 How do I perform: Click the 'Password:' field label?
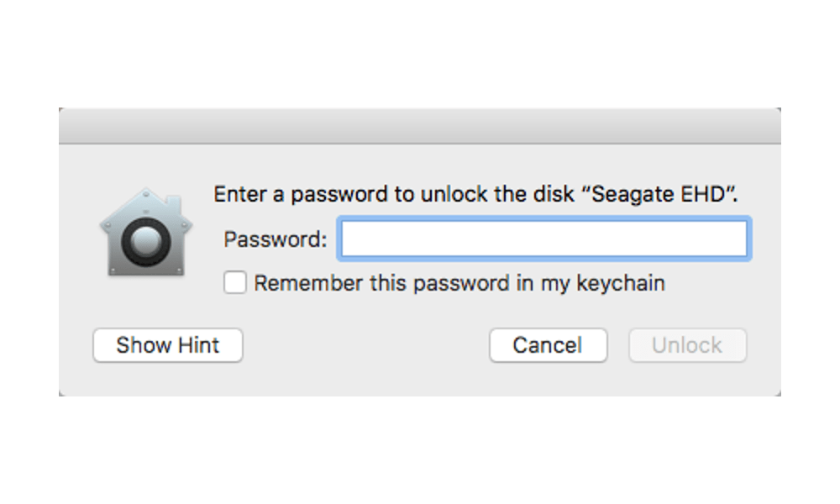click(x=276, y=239)
